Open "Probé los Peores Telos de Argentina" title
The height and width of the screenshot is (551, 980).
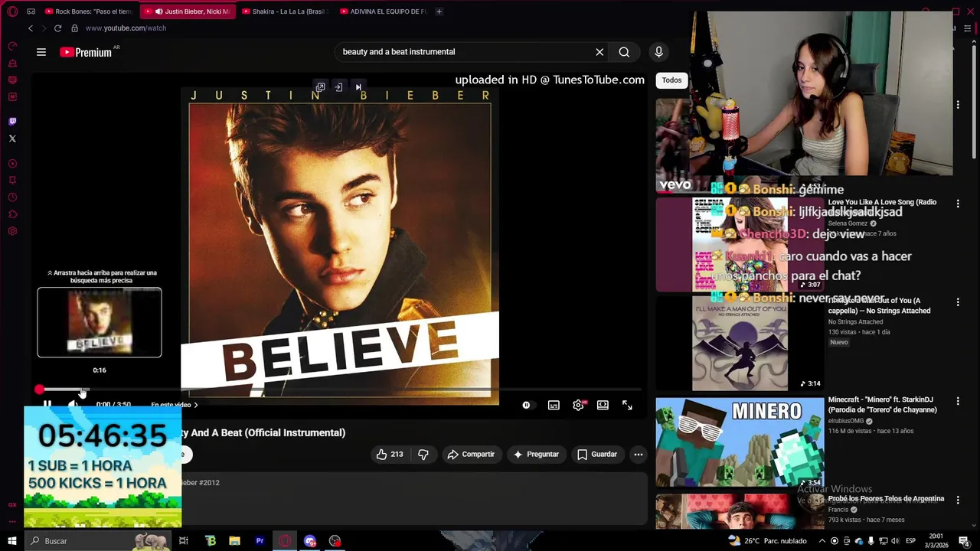[x=886, y=499]
